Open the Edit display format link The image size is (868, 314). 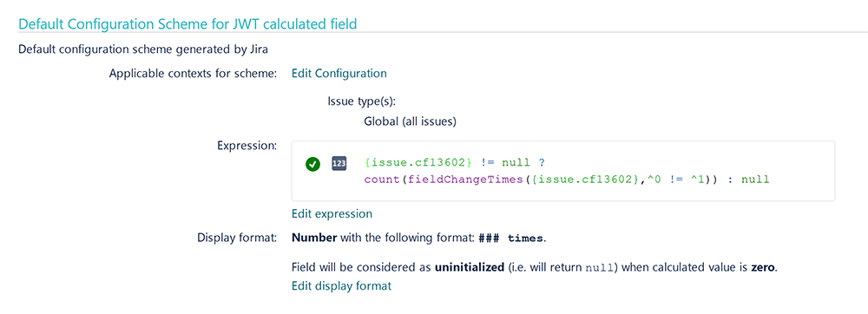pos(341,285)
